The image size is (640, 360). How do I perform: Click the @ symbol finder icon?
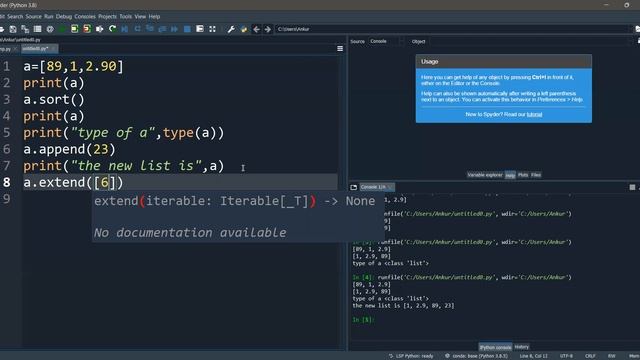coord(50,29)
